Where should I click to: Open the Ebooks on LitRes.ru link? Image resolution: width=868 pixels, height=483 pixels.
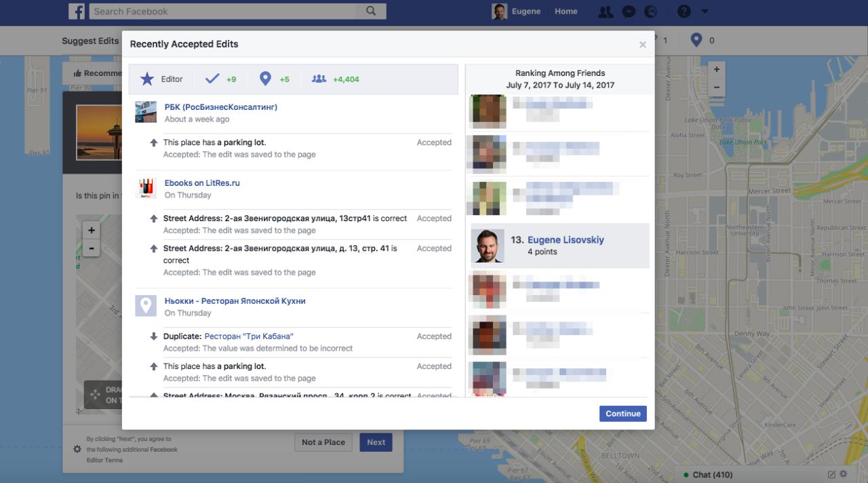(202, 183)
